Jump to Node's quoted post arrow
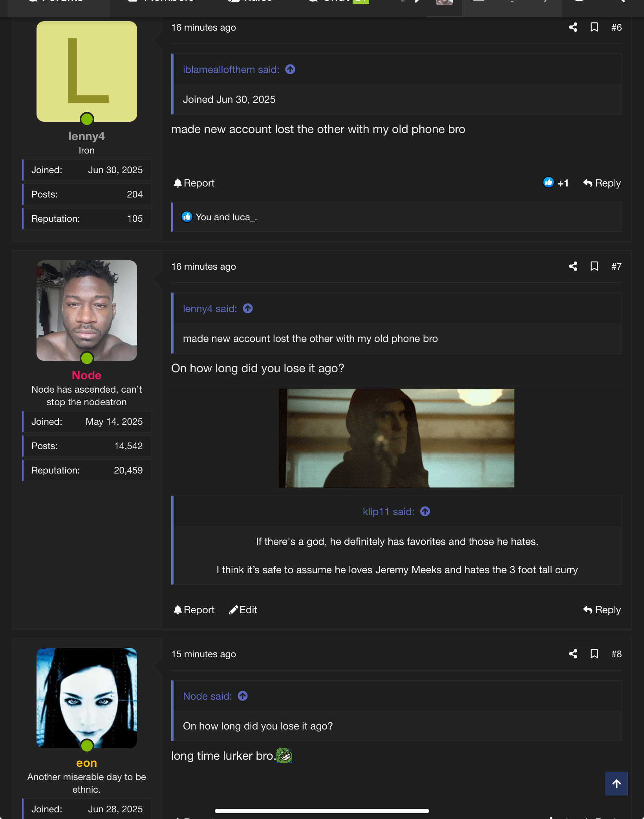Viewport: 644px width, 819px height. [243, 696]
